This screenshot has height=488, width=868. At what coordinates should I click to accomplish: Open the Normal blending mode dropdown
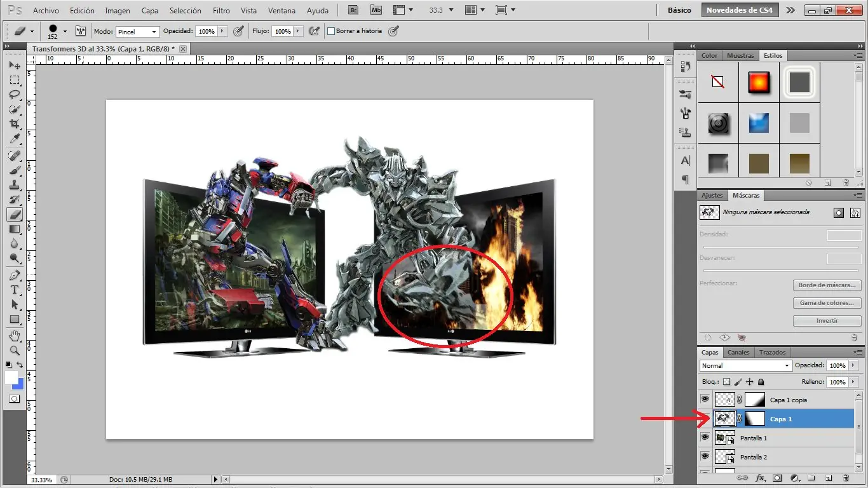click(746, 365)
